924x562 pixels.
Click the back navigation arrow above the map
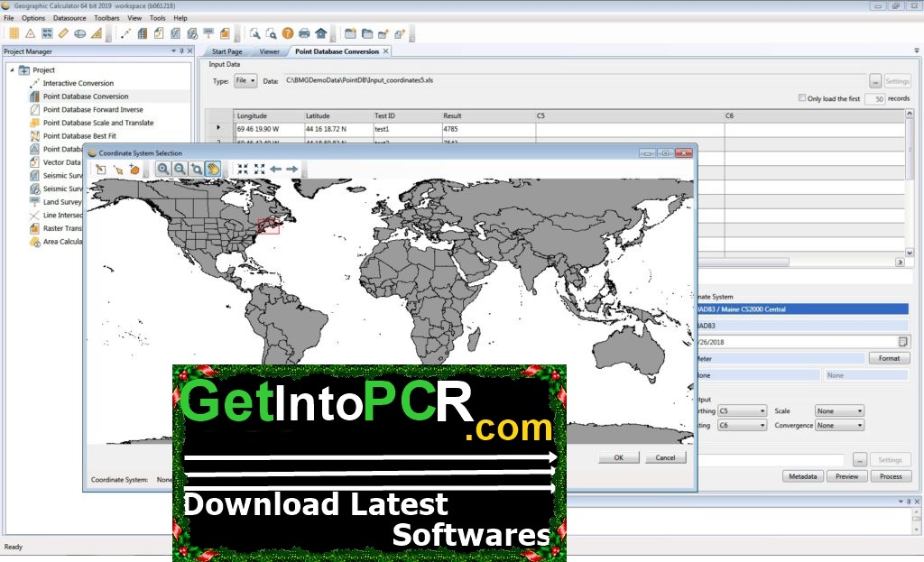(276, 169)
